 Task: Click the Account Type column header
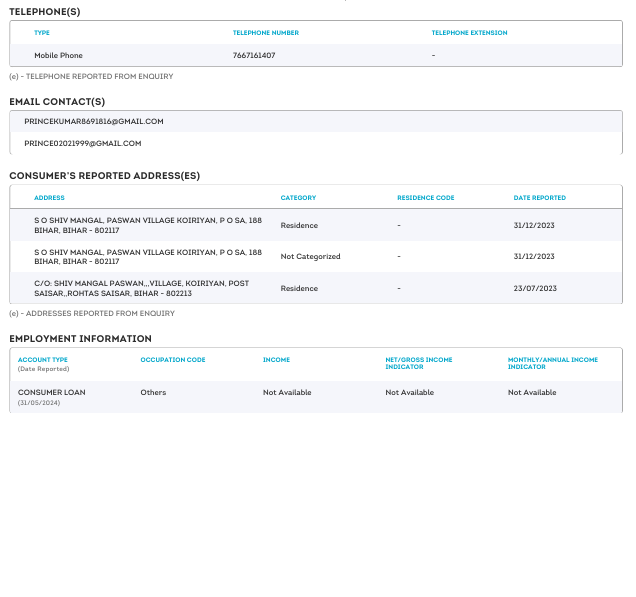tap(43, 359)
